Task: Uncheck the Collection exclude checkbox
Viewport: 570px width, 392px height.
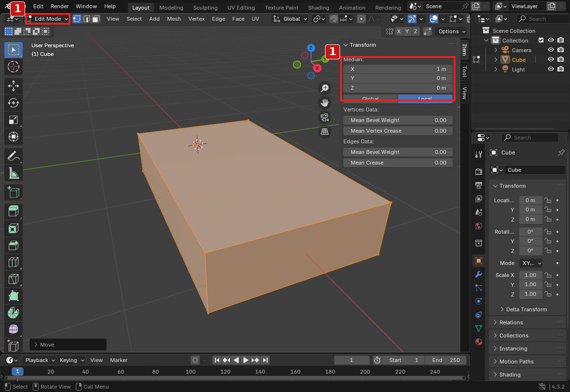Action: pos(541,41)
